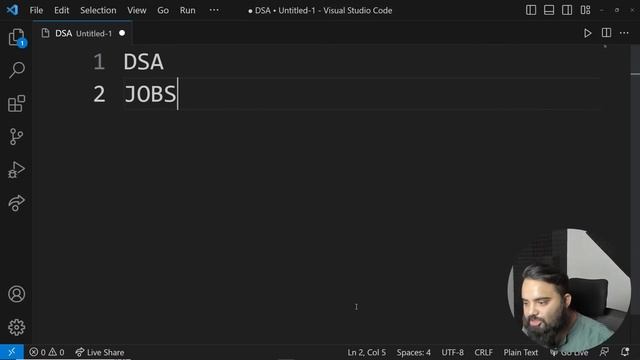Screen dimensions: 640x360
Task: Open the Edit menu
Action: click(x=62, y=10)
